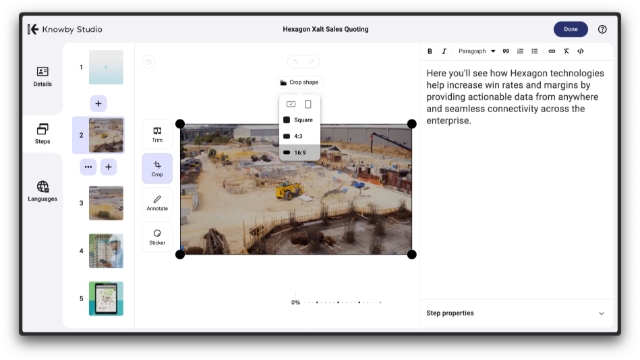Screen dimensions: 640x360
Task: Add a step after step 1
Action: [98, 104]
